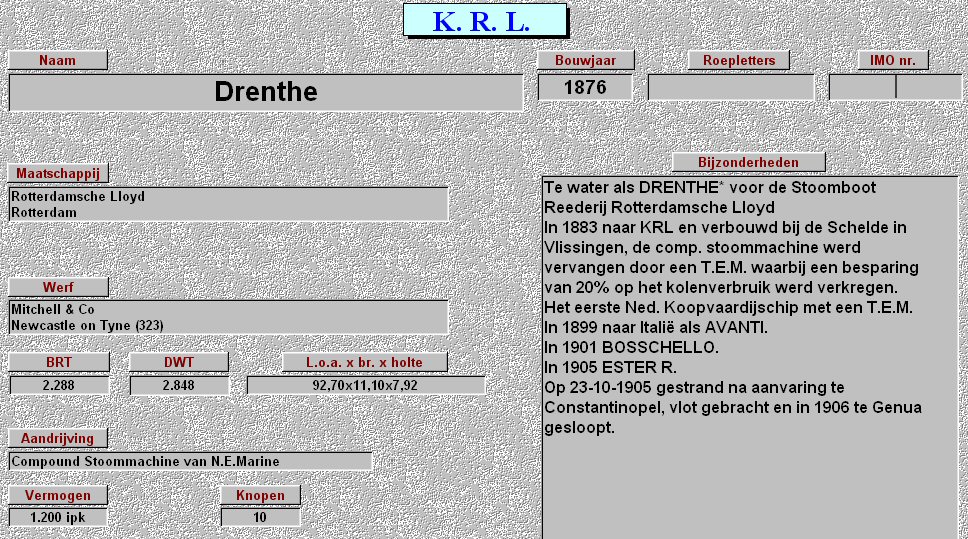
Task: Click the word 'gesloopt.' in remarks
Action: coord(579,428)
